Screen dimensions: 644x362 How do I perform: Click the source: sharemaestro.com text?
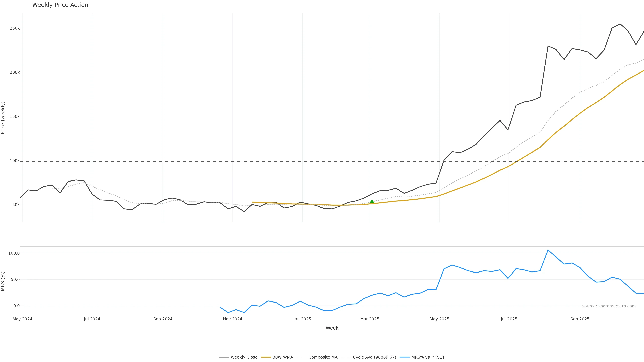[x=609, y=306]
